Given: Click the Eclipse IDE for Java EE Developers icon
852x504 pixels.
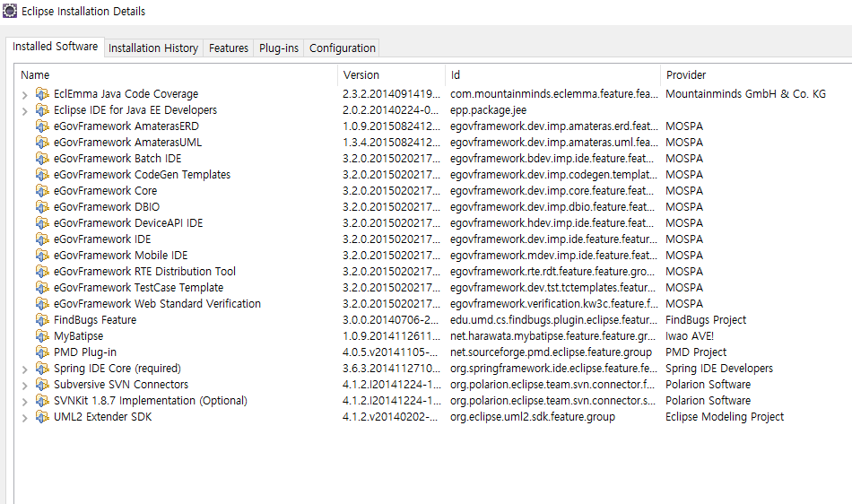Looking at the screenshot, I should [42, 110].
